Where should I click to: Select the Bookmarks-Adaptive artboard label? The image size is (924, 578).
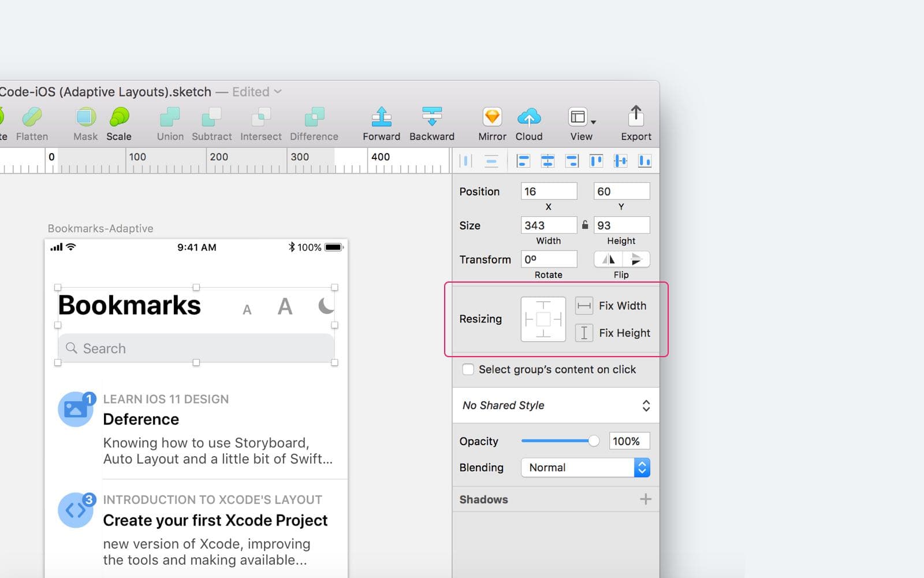tap(100, 228)
